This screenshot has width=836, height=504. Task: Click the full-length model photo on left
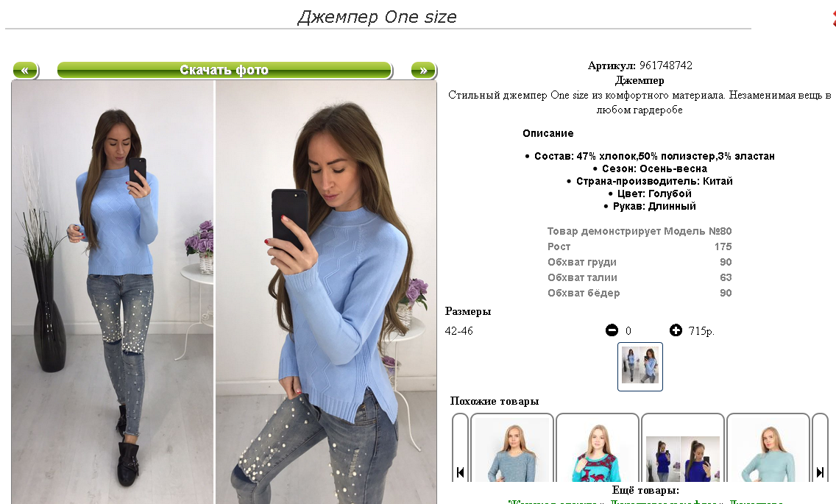(113, 292)
